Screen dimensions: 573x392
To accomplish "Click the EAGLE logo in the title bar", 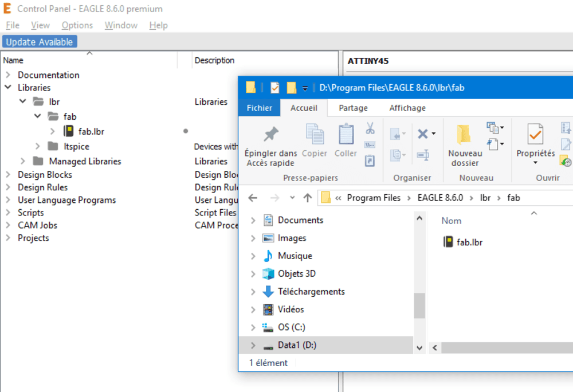I will 7,9.
